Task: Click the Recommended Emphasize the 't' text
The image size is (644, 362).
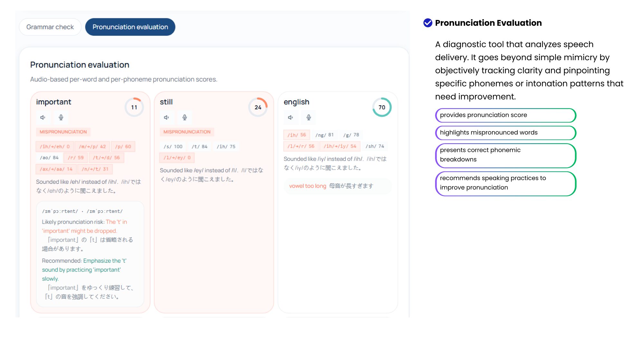Action: (84, 270)
